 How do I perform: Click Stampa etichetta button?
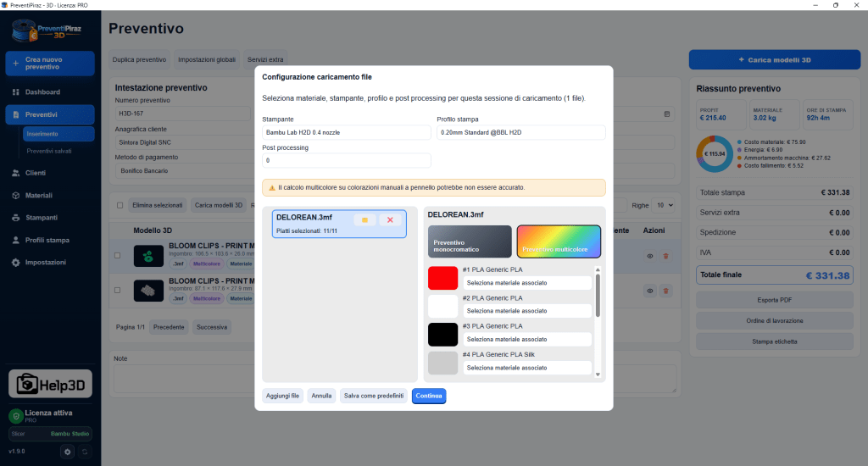(x=775, y=341)
